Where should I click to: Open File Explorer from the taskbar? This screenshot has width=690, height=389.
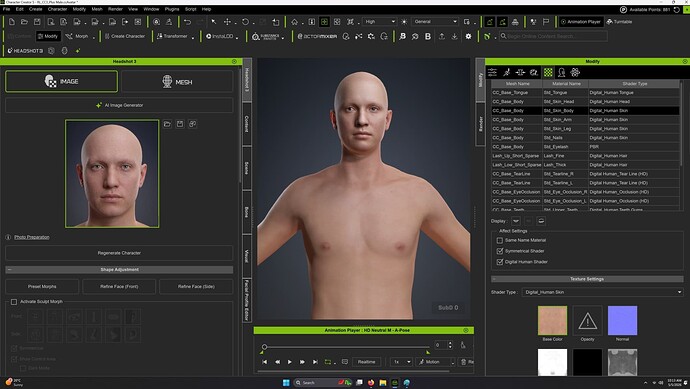click(383, 382)
